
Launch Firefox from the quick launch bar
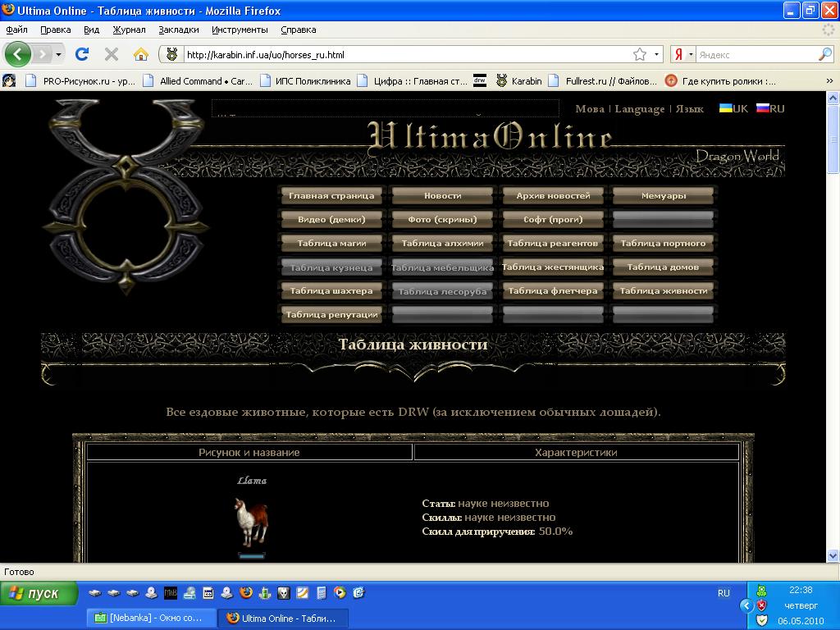[x=246, y=593]
